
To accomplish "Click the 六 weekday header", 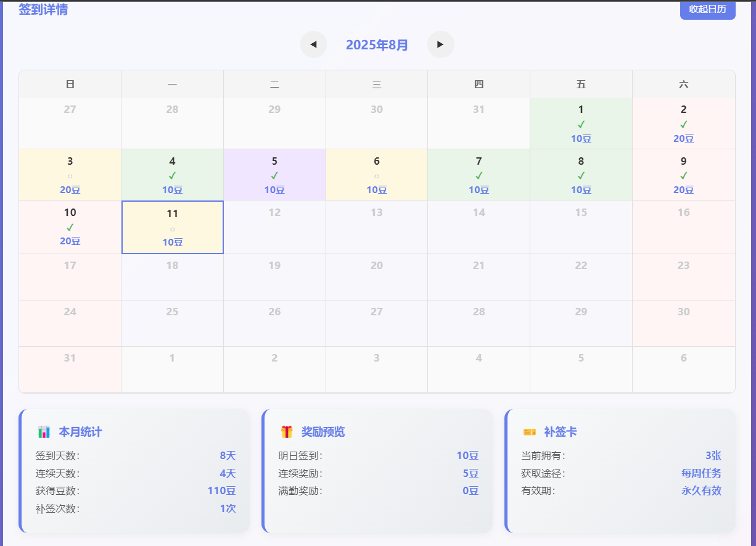I will (x=684, y=85).
